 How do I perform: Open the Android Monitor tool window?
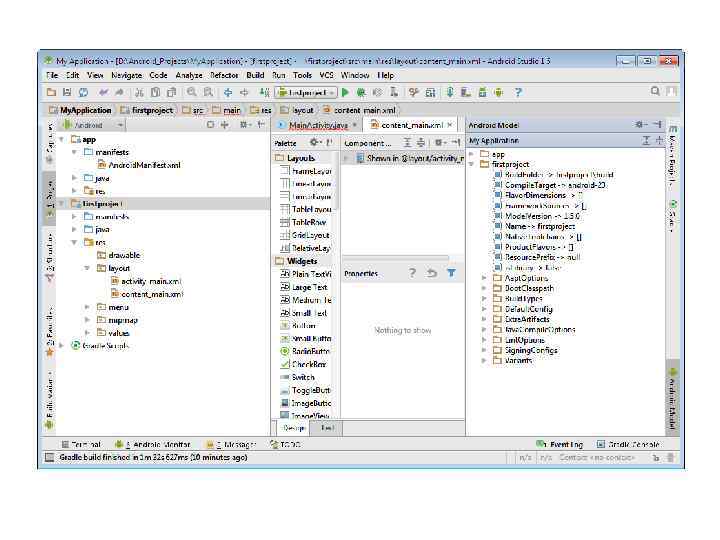pyautogui.click(x=152, y=444)
